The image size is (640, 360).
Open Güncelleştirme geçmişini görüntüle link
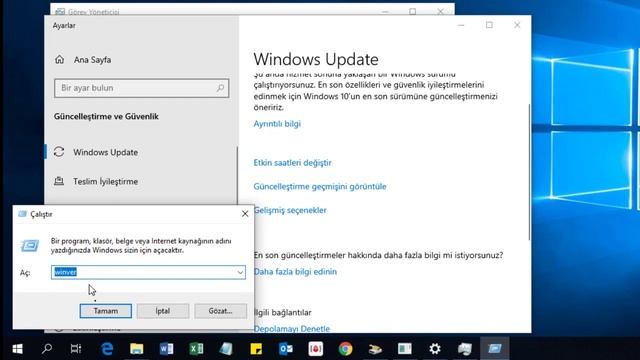(x=320, y=186)
